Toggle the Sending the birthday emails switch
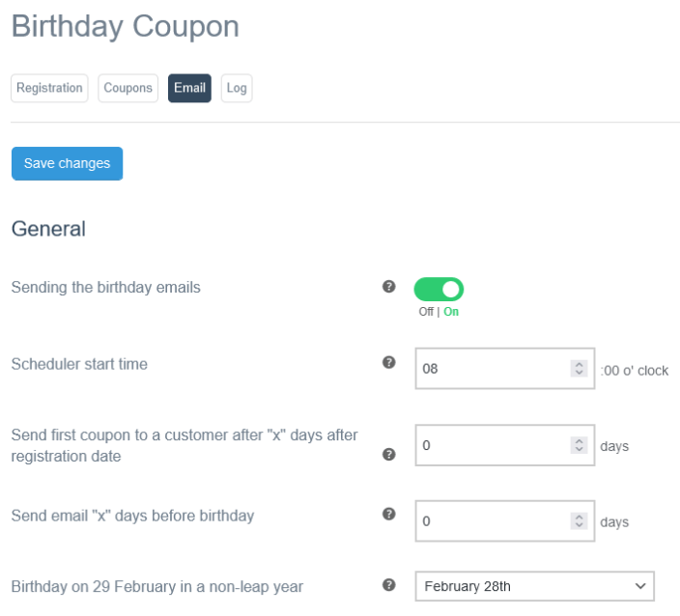Viewport: 680px width, 616px height. [439, 289]
